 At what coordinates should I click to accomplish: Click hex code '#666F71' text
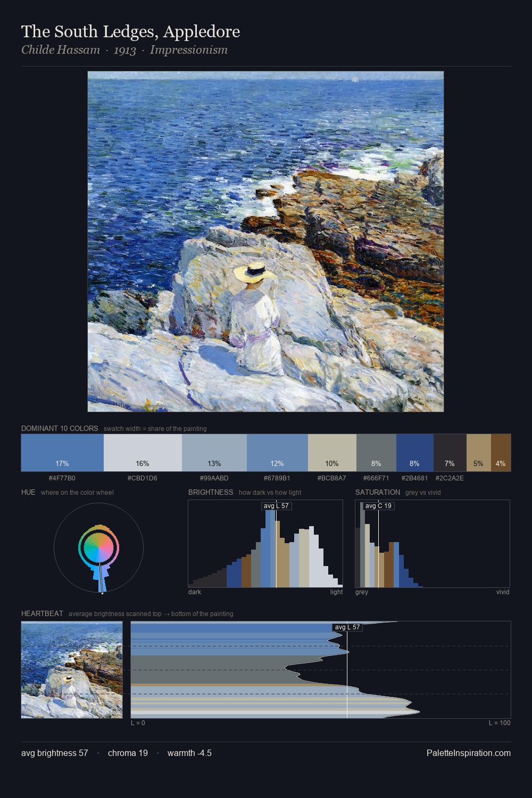[x=376, y=478]
